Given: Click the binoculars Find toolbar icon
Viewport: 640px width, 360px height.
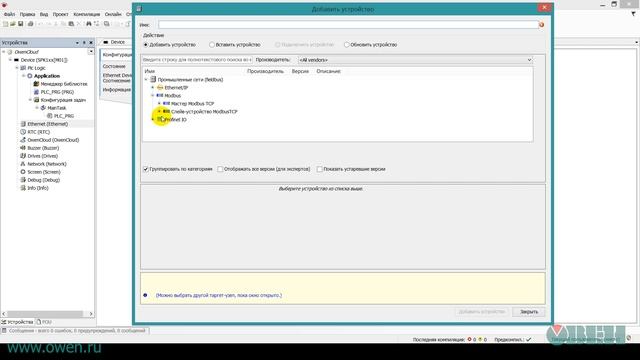Looking at the screenshot, I should [89, 24].
